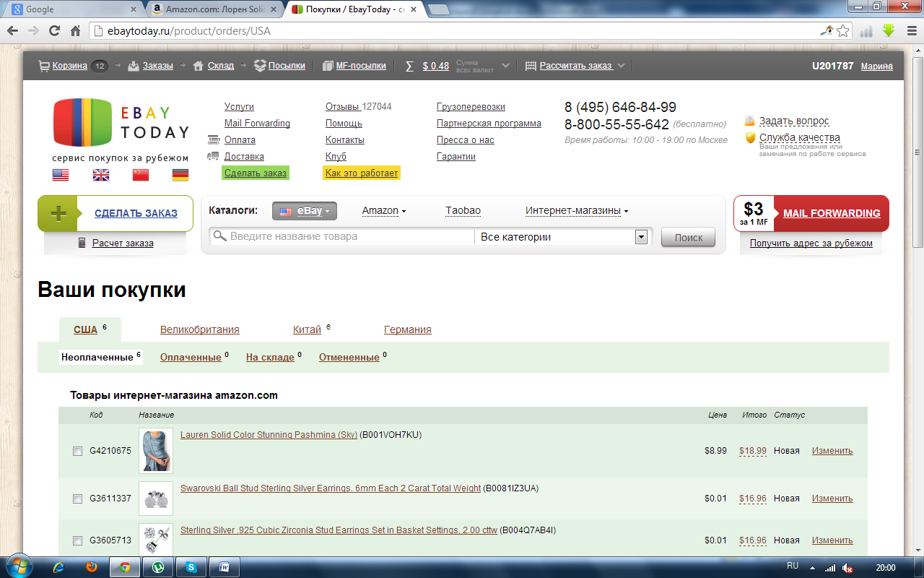Expand the currency sum dropdown arrow
Image resolution: width=924 pixels, height=578 pixels.
pos(505,66)
